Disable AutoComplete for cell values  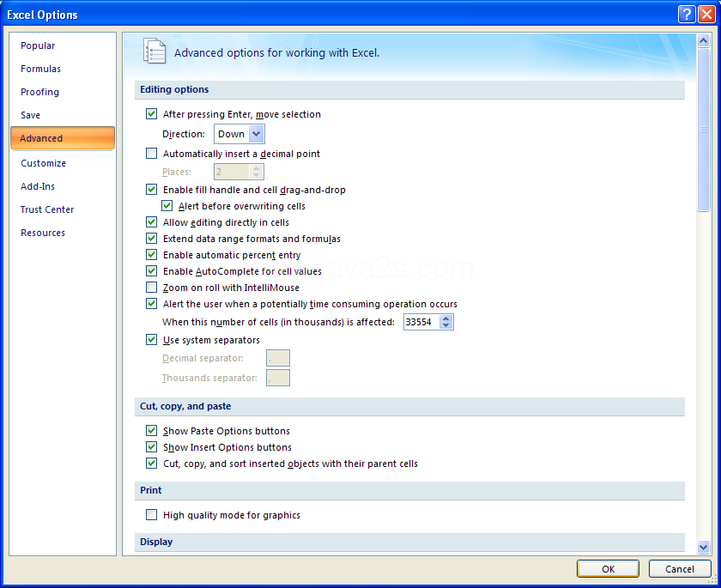151,271
